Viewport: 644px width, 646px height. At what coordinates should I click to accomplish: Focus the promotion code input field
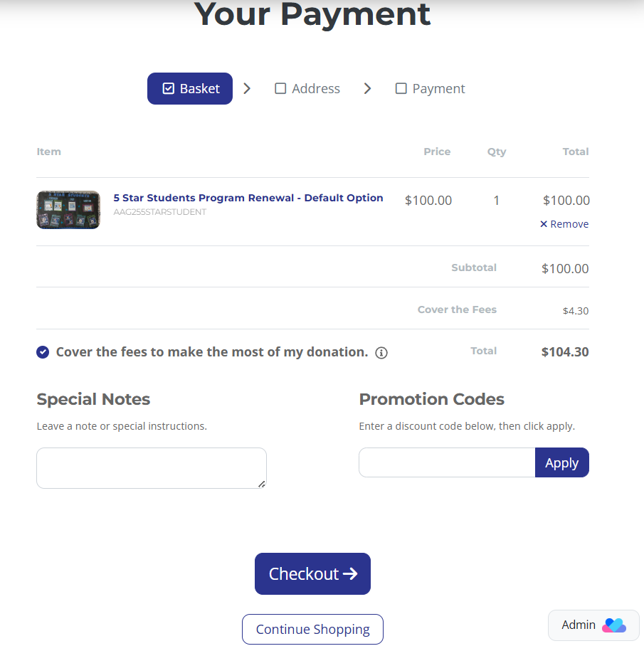pos(447,463)
